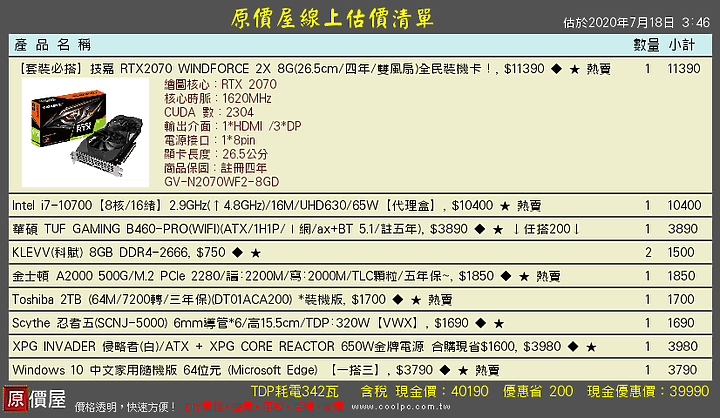Select the spec line 輸出介面: 1*HDMI /3*DP
This screenshot has width=720, height=418.
click(x=233, y=126)
